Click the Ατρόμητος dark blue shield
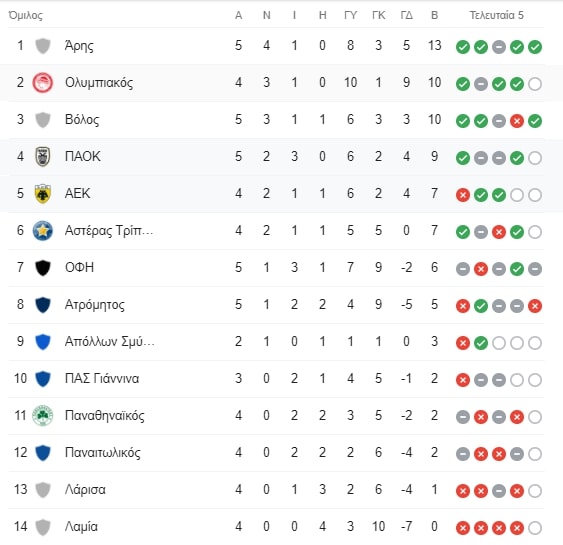The width and height of the screenshot is (563, 545). [x=43, y=305]
